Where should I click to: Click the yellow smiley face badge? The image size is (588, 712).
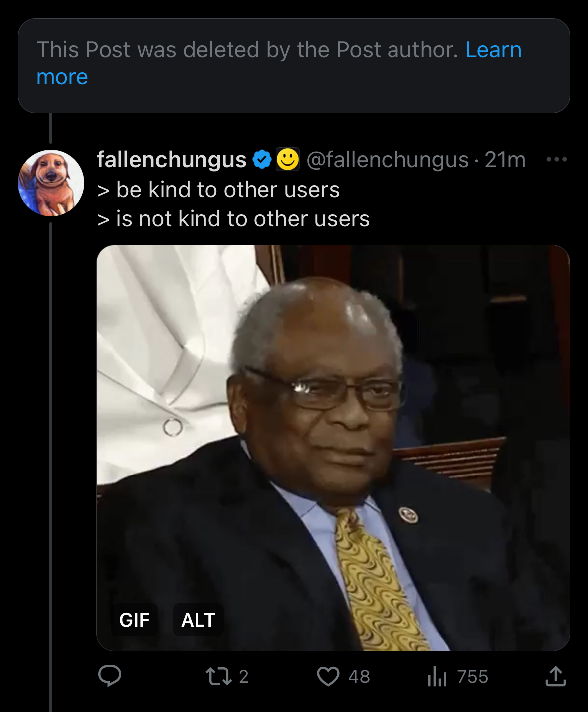pos(288,160)
